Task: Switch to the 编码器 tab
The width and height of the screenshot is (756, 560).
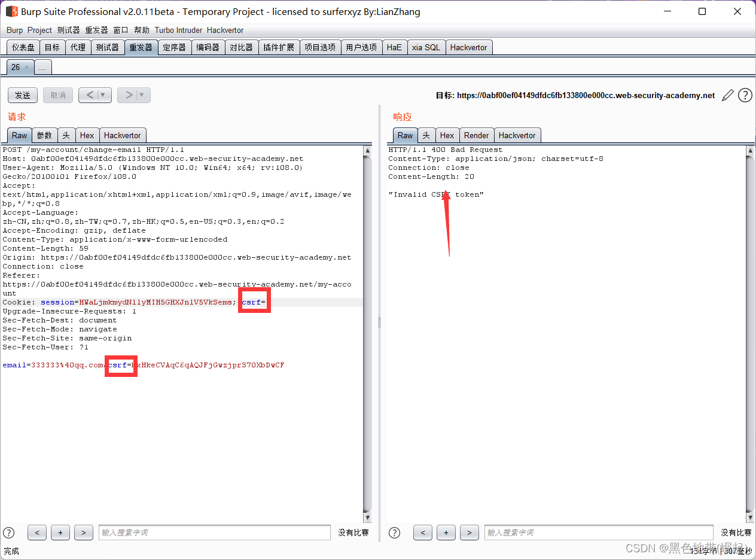Action: click(x=208, y=47)
